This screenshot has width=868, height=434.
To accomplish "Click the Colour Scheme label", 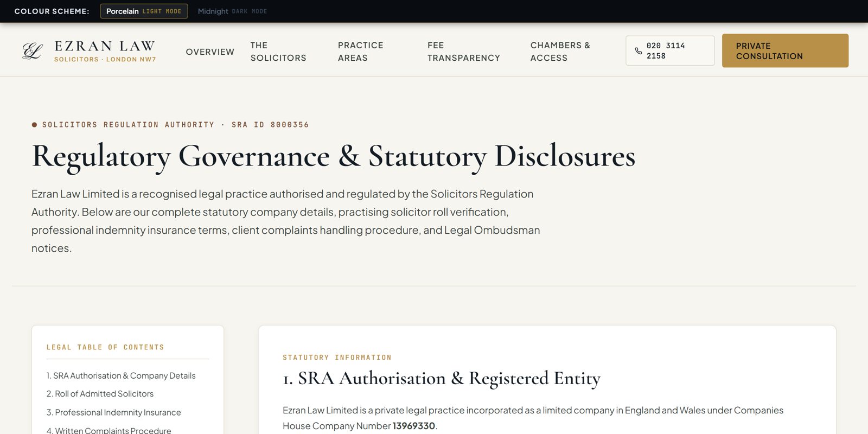I will click(x=52, y=11).
